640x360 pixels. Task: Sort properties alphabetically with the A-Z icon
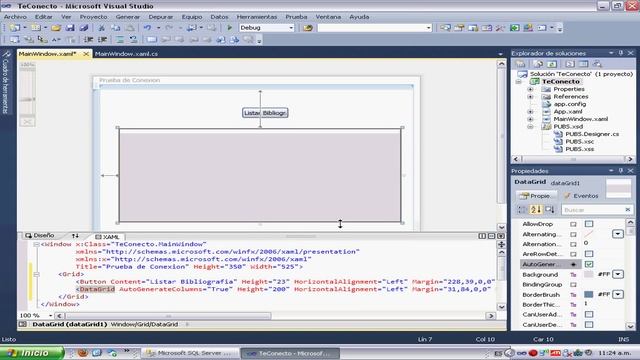[x=536, y=210]
